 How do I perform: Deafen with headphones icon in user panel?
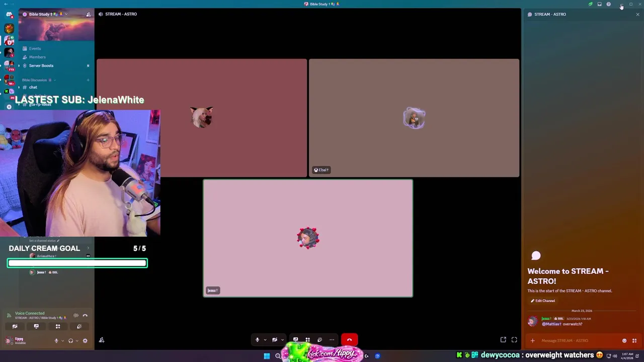(x=70, y=340)
